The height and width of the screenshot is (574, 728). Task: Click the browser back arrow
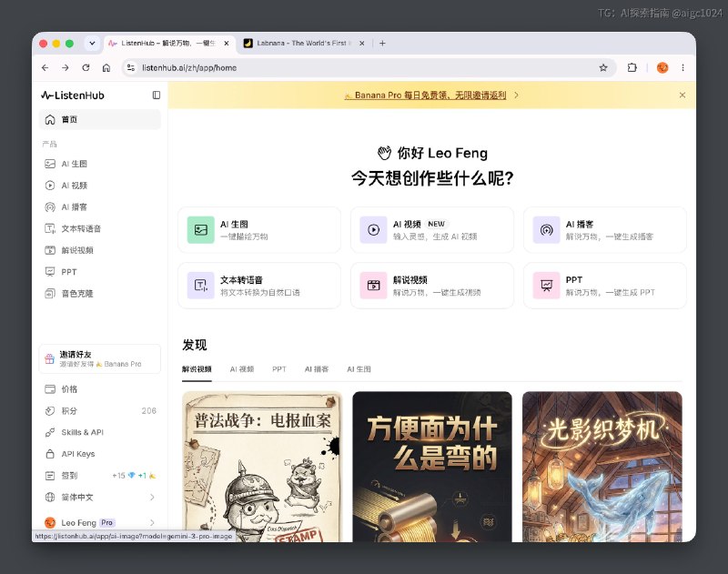click(45, 67)
